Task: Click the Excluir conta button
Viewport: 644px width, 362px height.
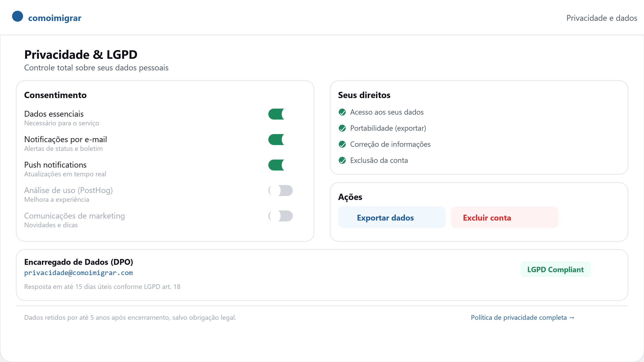Action: 504,217
